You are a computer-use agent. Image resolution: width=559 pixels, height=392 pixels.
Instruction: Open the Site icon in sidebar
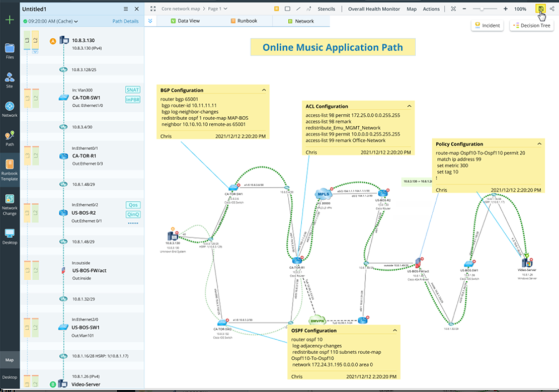[x=10, y=79]
